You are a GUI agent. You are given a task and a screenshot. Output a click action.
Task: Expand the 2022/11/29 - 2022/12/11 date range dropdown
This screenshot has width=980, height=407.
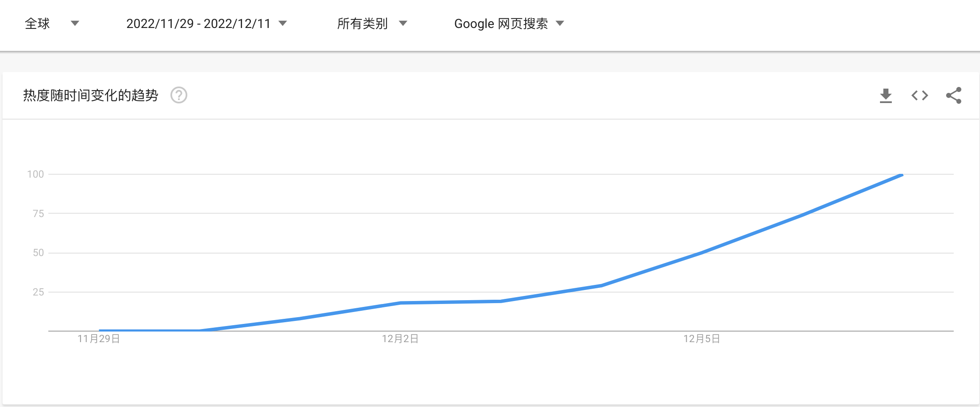coord(206,24)
